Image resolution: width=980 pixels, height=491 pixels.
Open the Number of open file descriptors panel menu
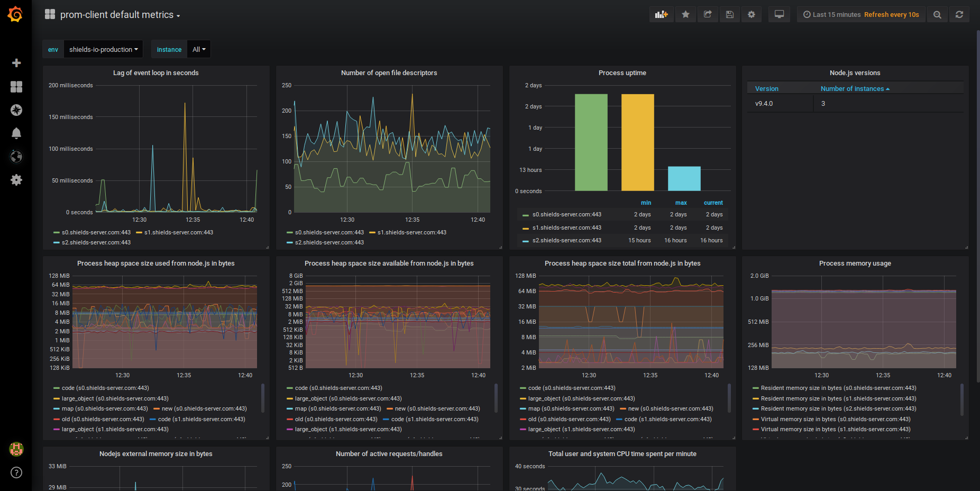coord(389,73)
